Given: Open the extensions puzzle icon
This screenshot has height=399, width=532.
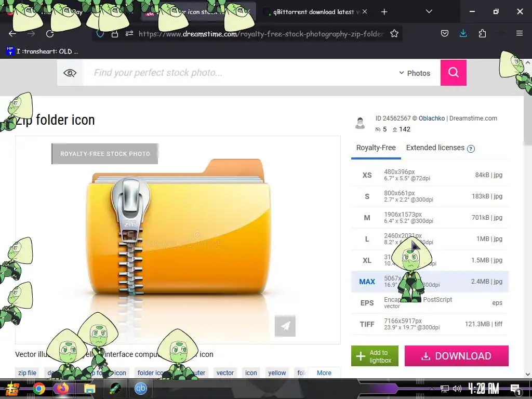Looking at the screenshot, I should (x=482, y=33).
